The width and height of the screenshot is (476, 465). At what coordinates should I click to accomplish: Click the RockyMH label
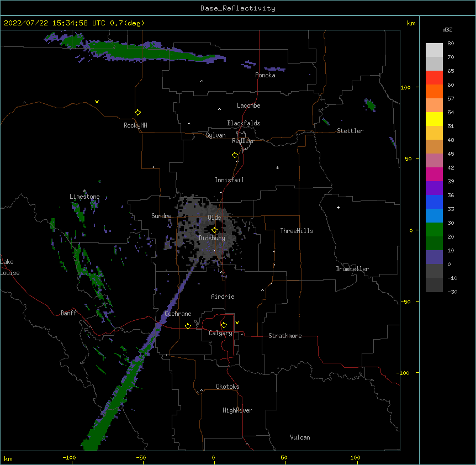(x=135, y=125)
